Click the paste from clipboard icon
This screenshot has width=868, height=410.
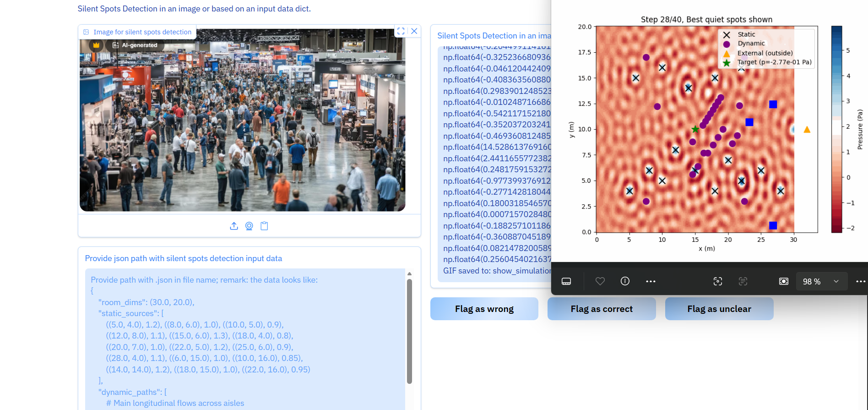click(264, 226)
